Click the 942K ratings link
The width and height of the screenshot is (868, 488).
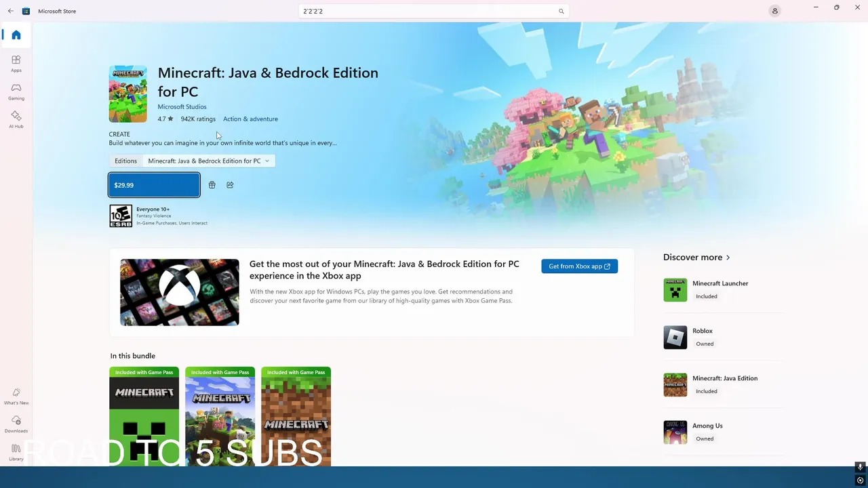point(198,119)
